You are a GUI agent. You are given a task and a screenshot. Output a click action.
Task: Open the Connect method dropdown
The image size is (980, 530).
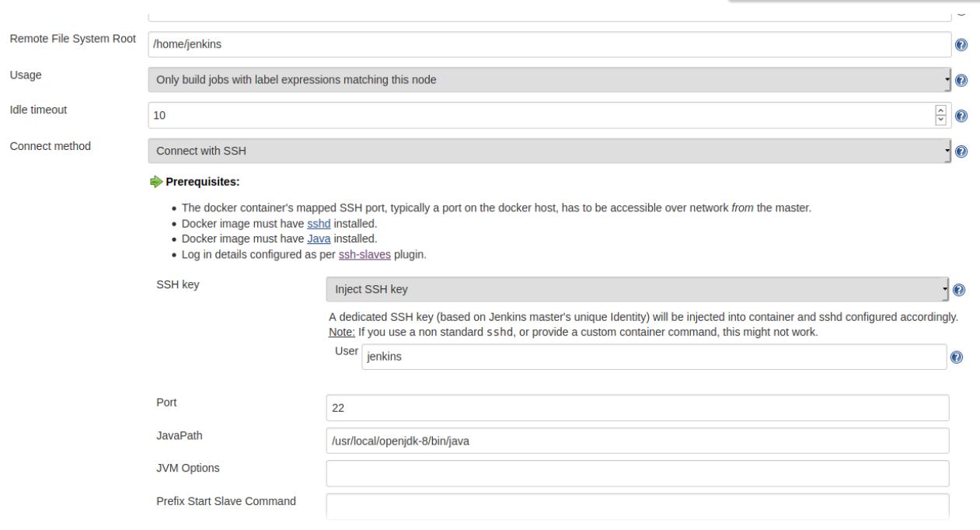click(x=549, y=150)
